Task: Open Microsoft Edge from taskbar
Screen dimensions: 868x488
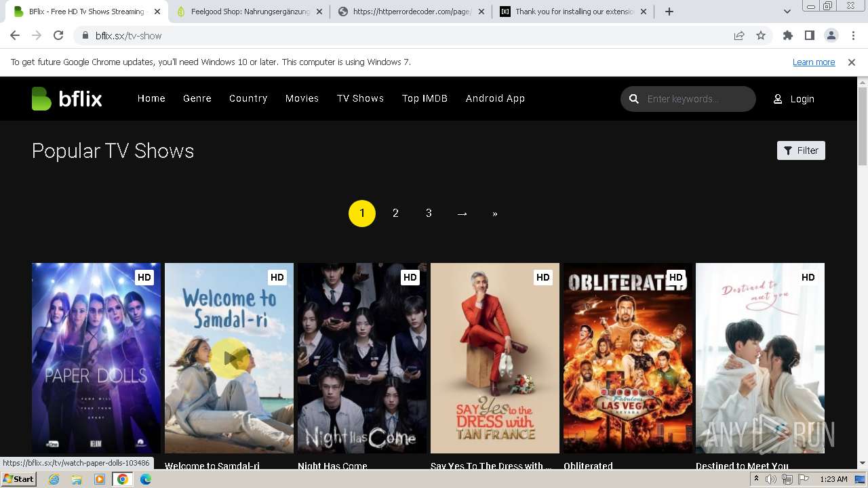Action: click(146, 479)
